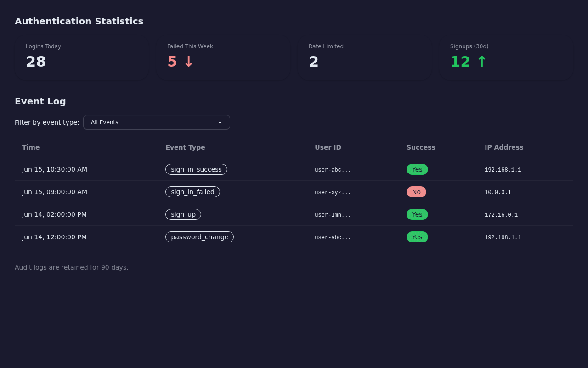
Task: Click the caret icon on the event filter
Action: pos(220,122)
